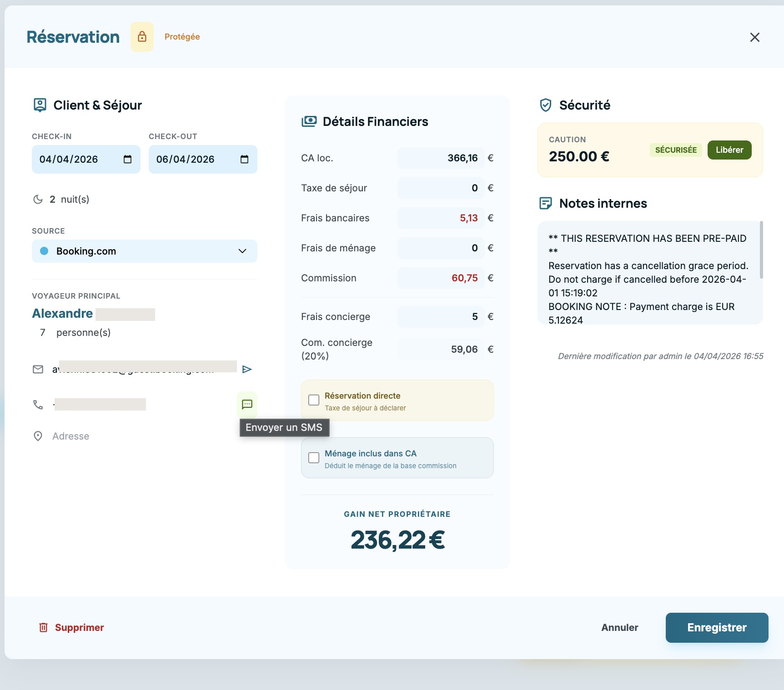Click the send arrow next to the email

click(247, 370)
